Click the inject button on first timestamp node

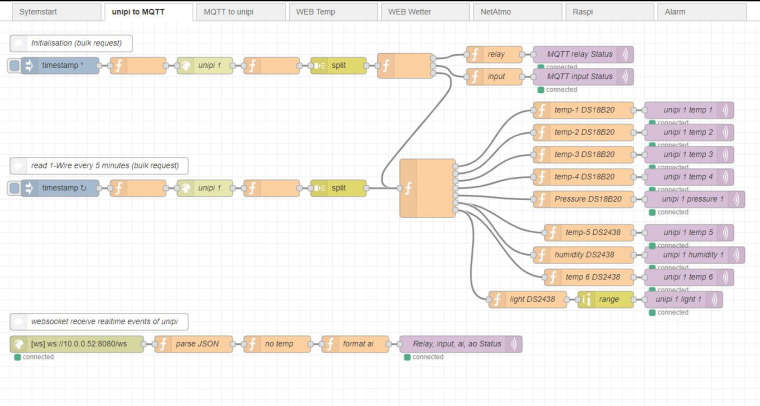tap(14, 66)
